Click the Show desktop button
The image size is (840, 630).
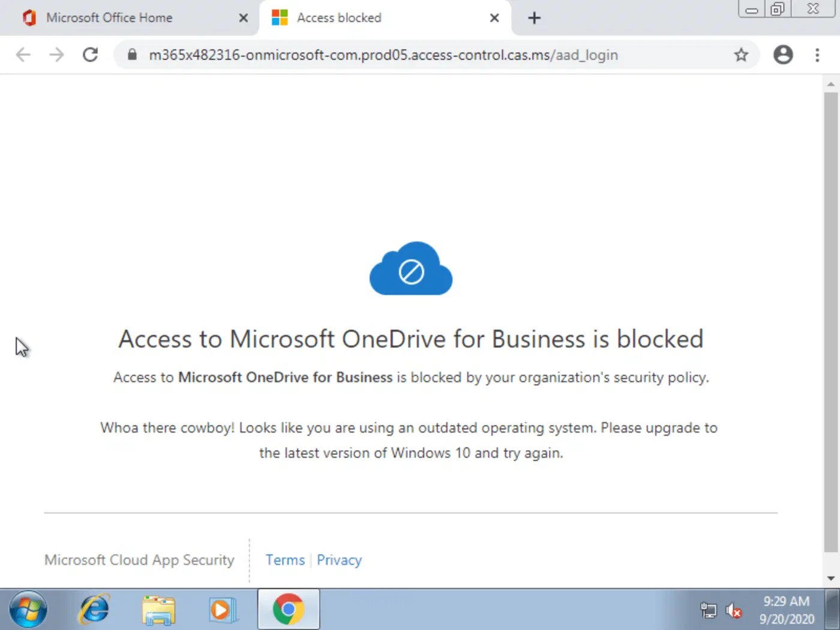833,610
